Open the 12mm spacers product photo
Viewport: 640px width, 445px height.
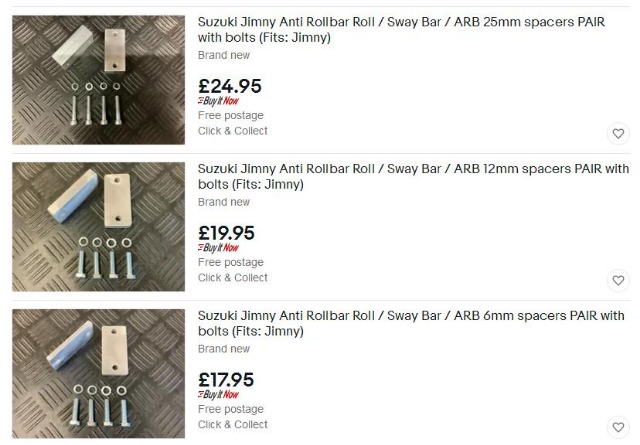(x=98, y=226)
